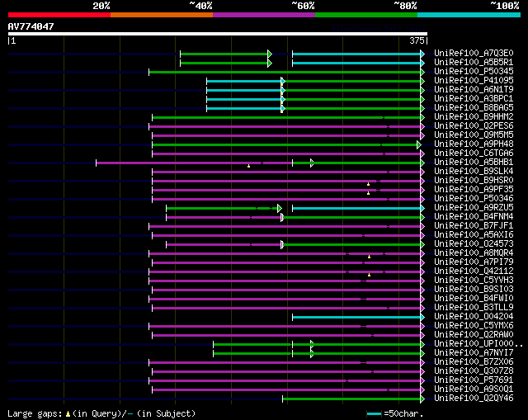Click the UniRef100_A9SQQ1 label

[x=474, y=389]
